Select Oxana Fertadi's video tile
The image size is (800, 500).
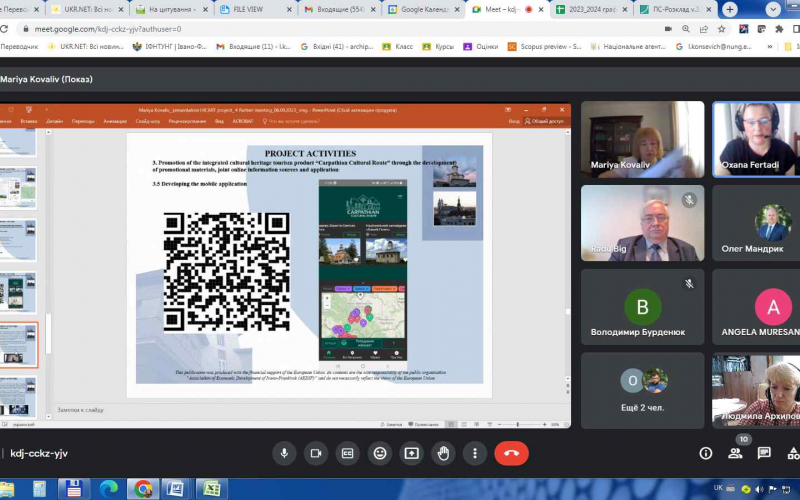[756, 139]
